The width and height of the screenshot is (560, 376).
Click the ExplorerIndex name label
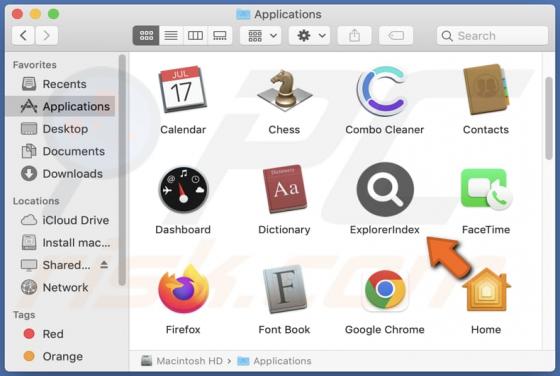tap(385, 230)
